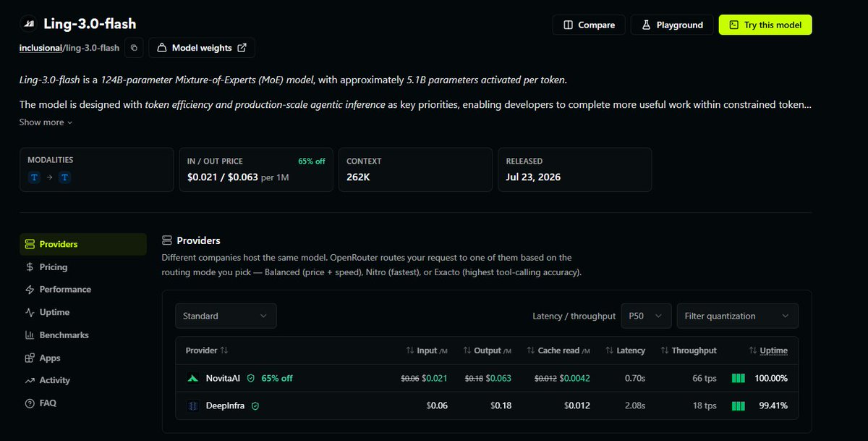
Task: Click the 262K context value
Action: tap(359, 177)
